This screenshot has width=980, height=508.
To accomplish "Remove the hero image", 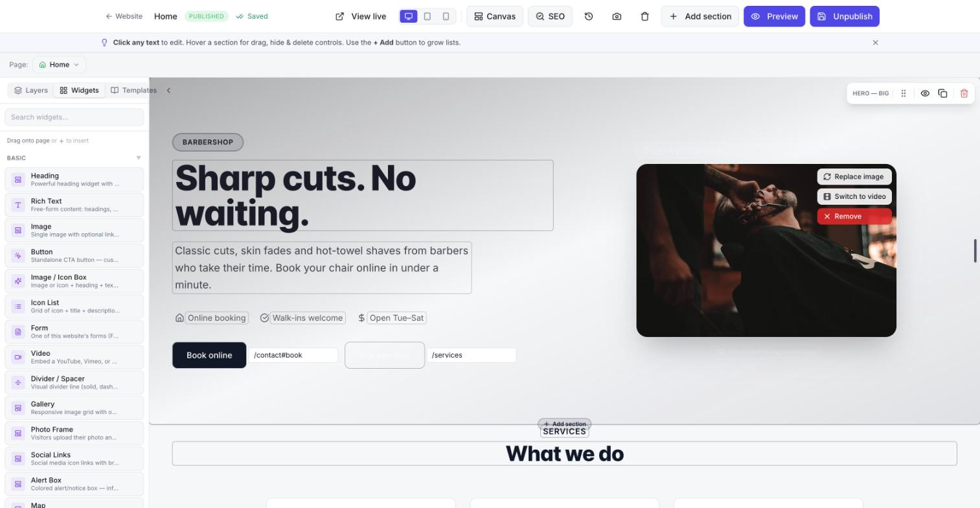I will pyautogui.click(x=854, y=216).
